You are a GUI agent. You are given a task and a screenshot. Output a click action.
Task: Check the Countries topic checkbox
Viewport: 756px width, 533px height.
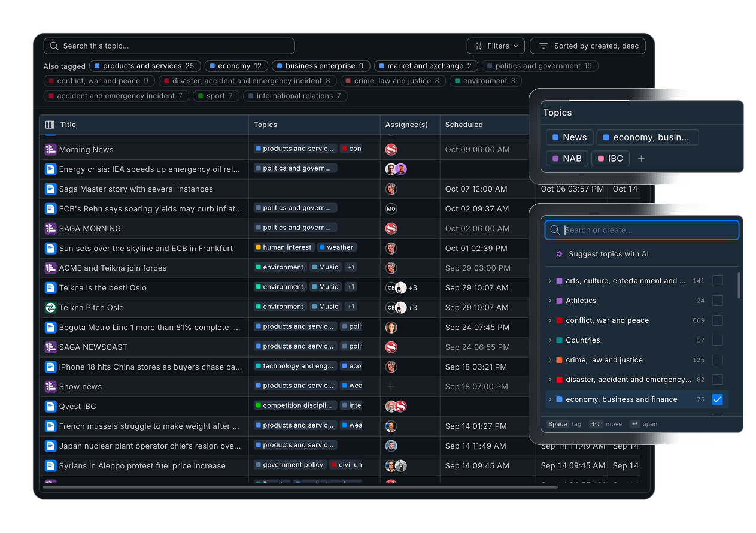(717, 340)
